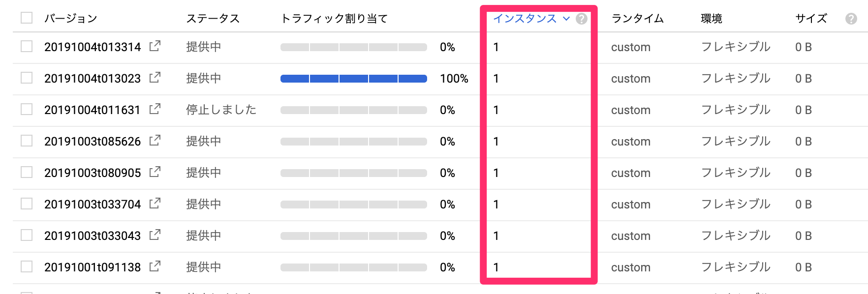Sort by the ステータス column header

[x=213, y=19]
